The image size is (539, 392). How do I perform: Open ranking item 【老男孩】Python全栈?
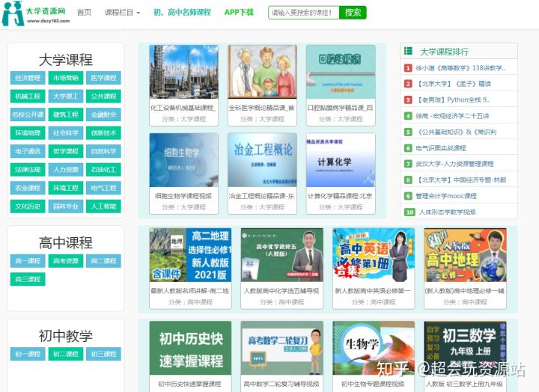coord(453,100)
